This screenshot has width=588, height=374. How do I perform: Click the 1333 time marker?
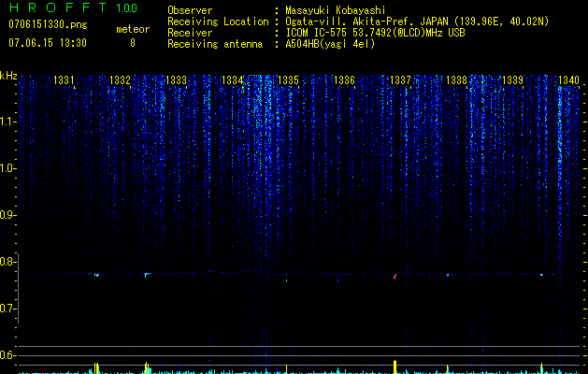[x=176, y=80]
